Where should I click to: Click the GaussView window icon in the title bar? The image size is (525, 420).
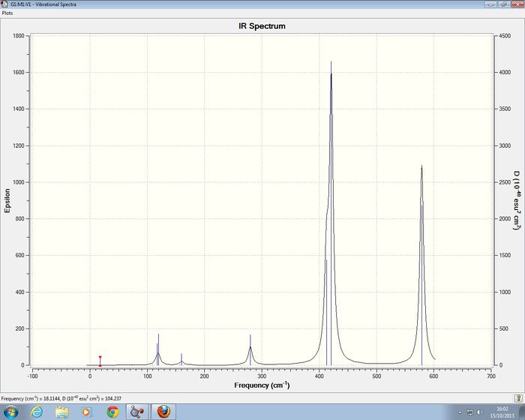[4, 4]
